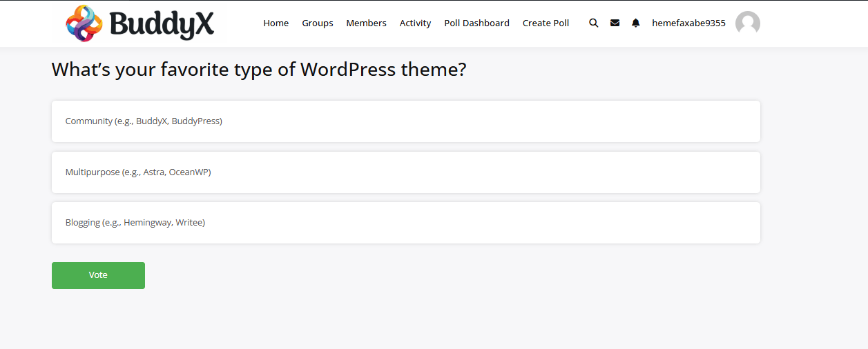Click the colorful BuddyX logo emblem

[84, 23]
